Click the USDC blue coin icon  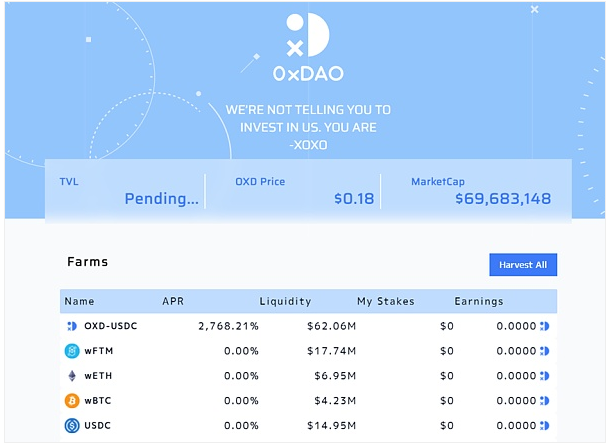(x=72, y=426)
